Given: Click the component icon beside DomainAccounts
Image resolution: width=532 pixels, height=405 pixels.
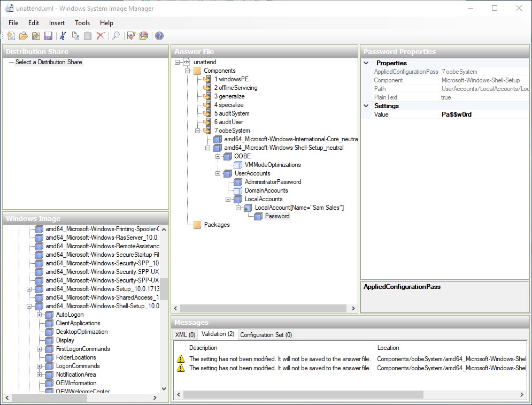Looking at the screenshot, I should (238, 190).
